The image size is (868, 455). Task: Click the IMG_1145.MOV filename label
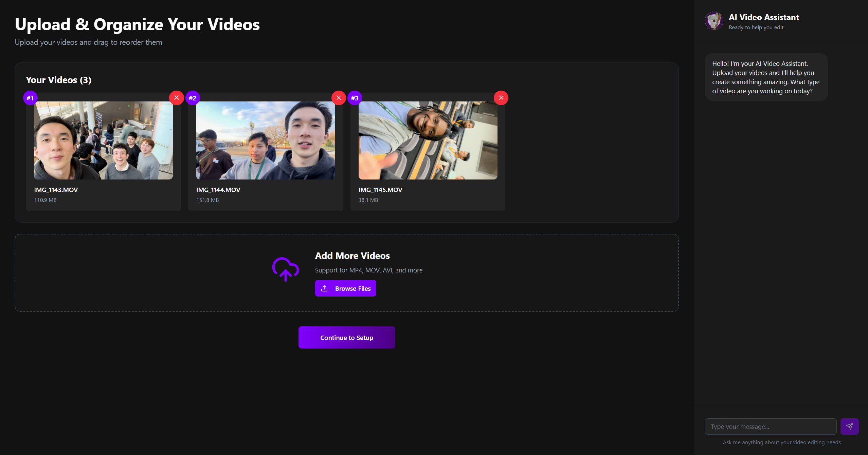(x=380, y=190)
